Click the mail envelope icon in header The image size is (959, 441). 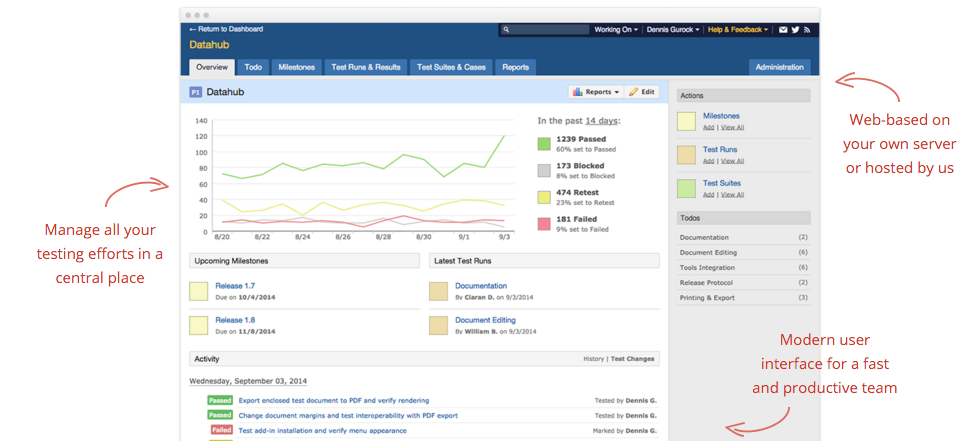[783, 29]
